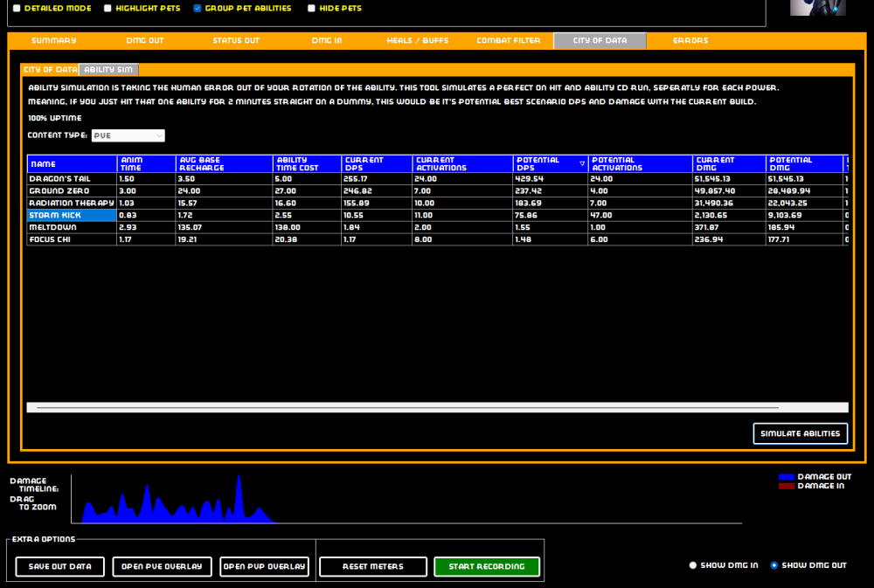874x588 pixels.
Task: Click the character avatar thumbnail
Action: pos(818,7)
